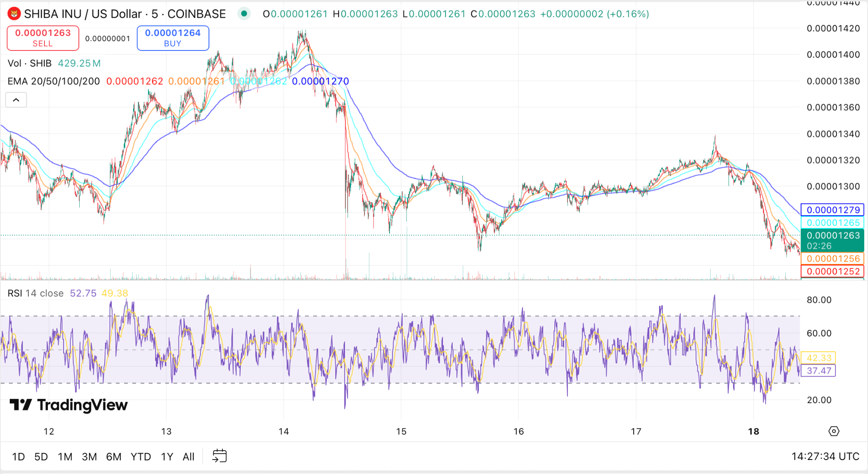Choose the 6M time range
The image size is (868, 474).
[114, 457]
